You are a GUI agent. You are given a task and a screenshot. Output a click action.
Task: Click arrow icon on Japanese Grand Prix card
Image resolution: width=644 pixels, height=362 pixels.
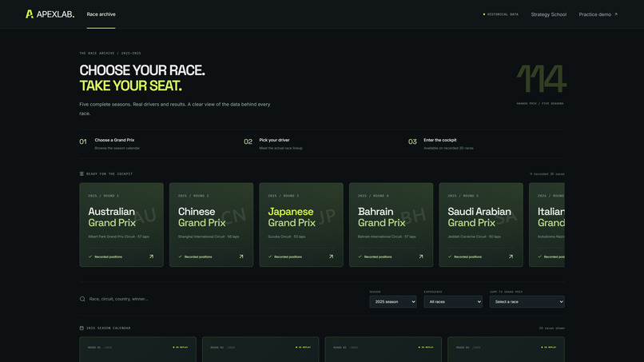331,257
